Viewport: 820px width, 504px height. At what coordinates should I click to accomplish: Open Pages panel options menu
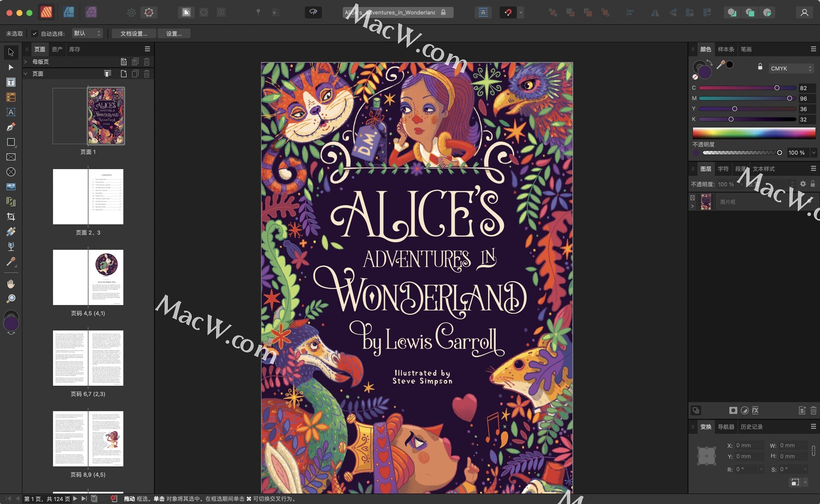147,49
